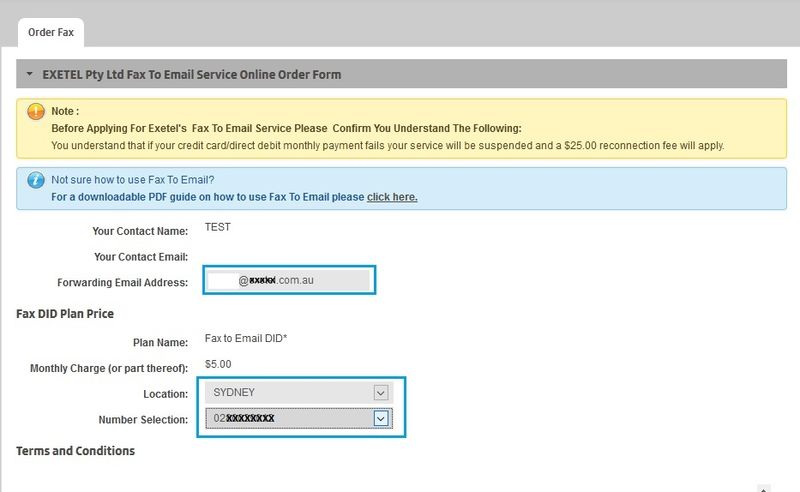800x492 pixels.
Task: Click the 'Forwarding Email Address:' label
Action: click(122, 282)
